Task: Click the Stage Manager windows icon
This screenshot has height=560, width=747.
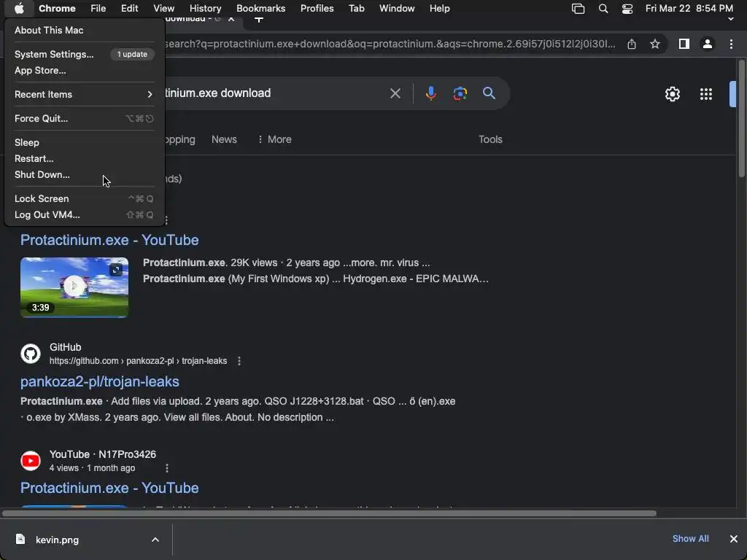Action: (x=578, y=8)
